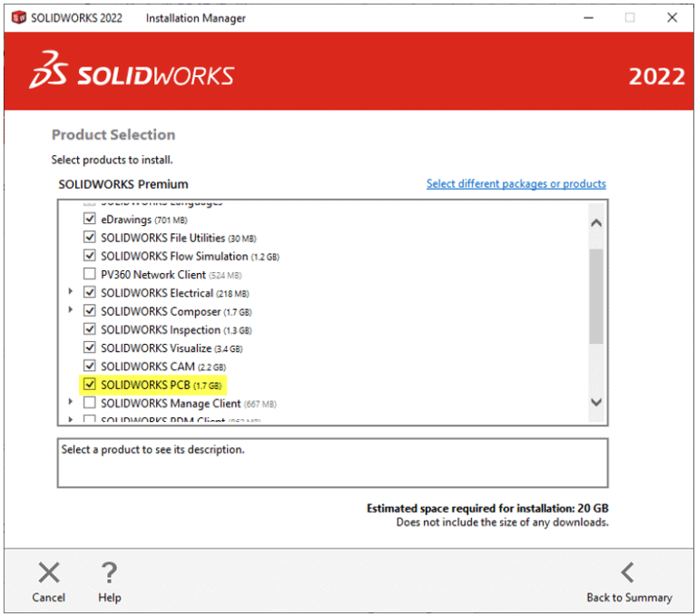This screenshot has width=697, height=616.
Task: Select SOLIDWORKS File Utilities row text
Action: [x=179, y=239]
